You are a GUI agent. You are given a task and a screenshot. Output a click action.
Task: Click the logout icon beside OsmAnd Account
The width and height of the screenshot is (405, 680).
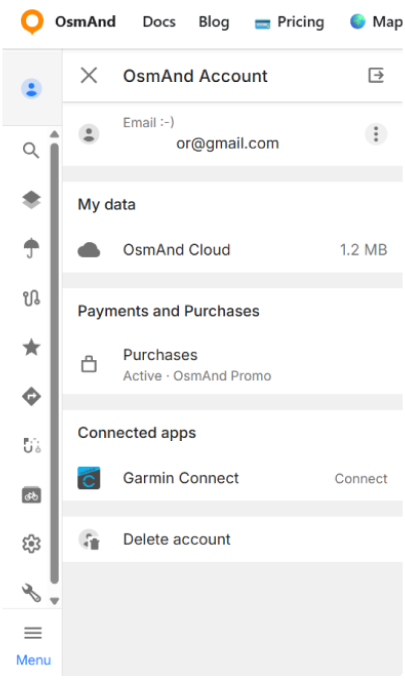coord(376,75)
